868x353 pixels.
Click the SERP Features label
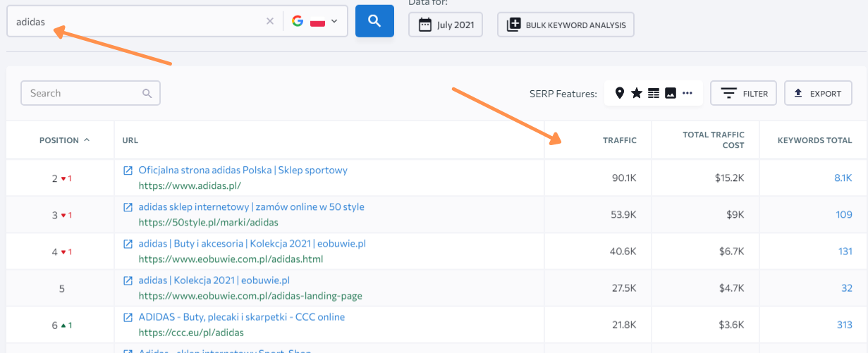pos(563,93)
